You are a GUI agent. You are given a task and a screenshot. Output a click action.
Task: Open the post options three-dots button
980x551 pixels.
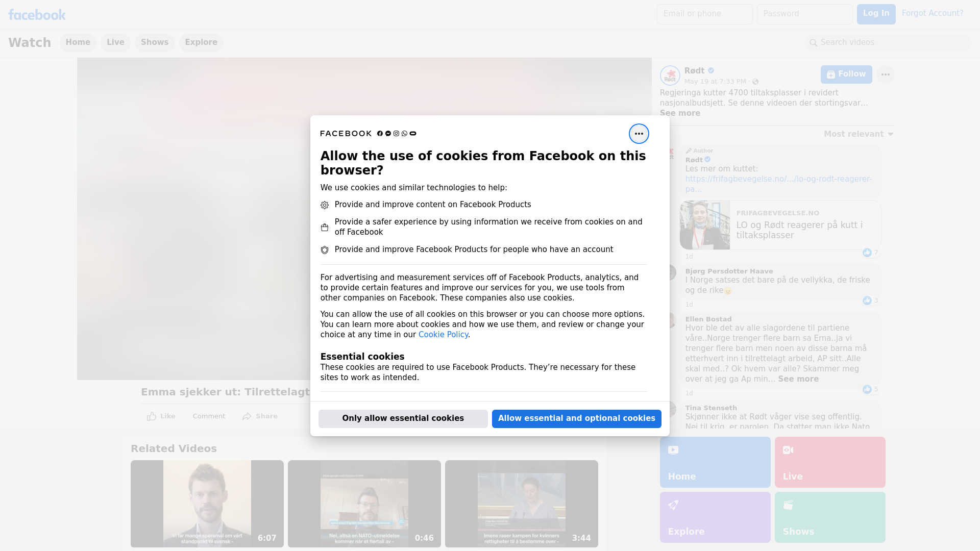[885, 74]
